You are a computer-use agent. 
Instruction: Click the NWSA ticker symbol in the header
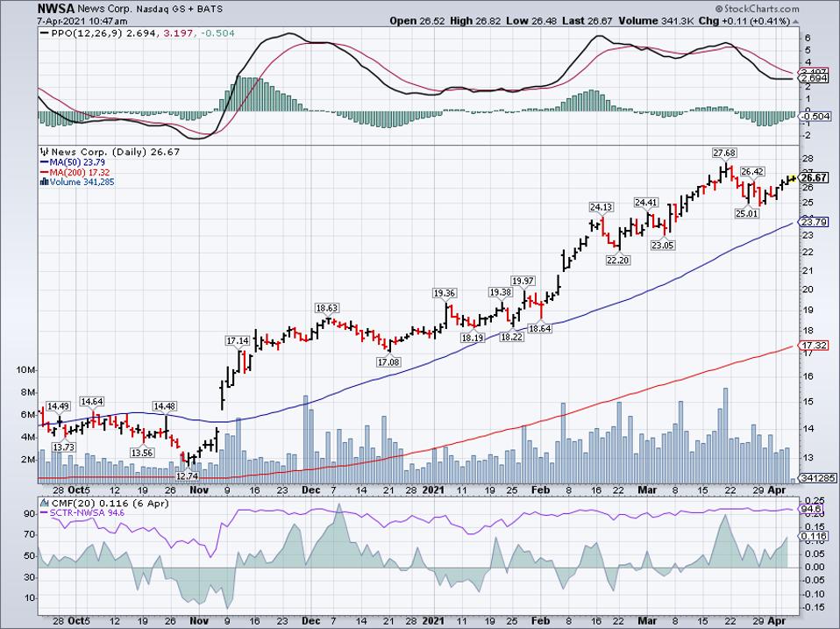56,9
